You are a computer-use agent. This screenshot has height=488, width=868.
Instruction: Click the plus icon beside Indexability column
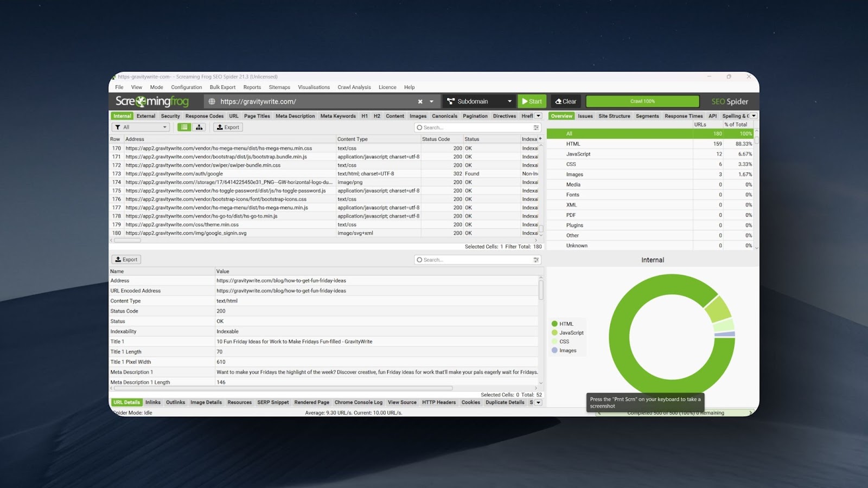(x=540, y=139)
